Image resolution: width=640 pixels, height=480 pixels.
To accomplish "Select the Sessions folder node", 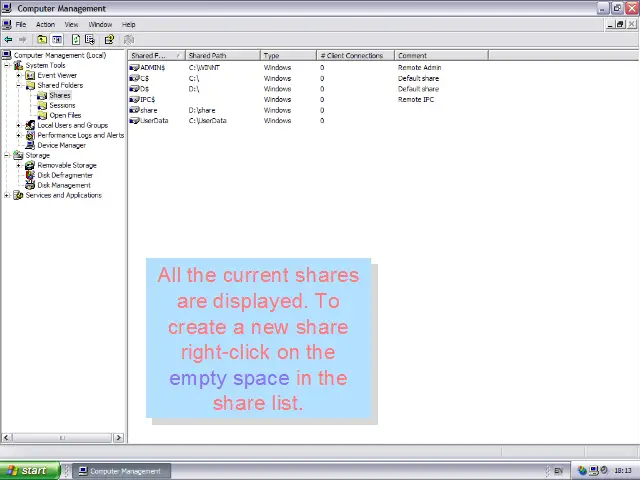I will (62, 105).
